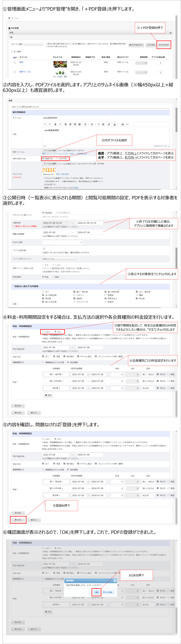Toggle the スタッフ member checkbox

pyautogui.click(x=74, y=295)
